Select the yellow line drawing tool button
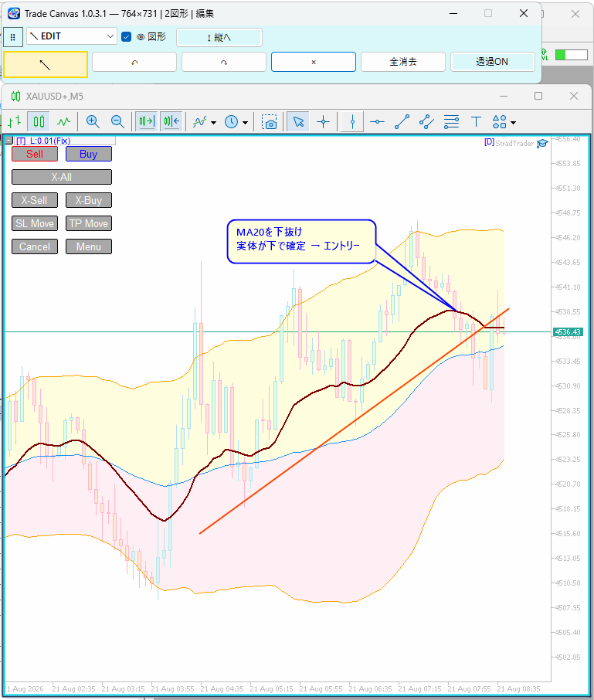This screenshot has width=594, height=700. [x=45, y=64]
